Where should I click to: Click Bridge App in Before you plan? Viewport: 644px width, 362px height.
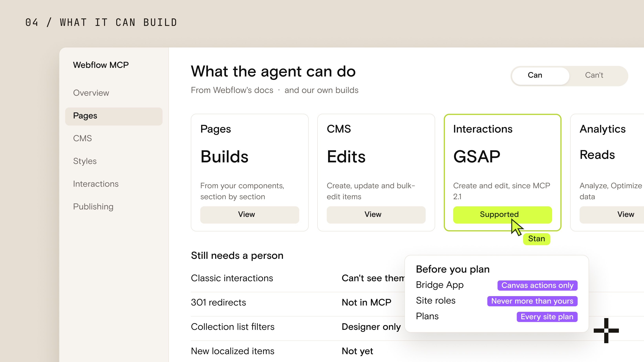pos(440,285)
